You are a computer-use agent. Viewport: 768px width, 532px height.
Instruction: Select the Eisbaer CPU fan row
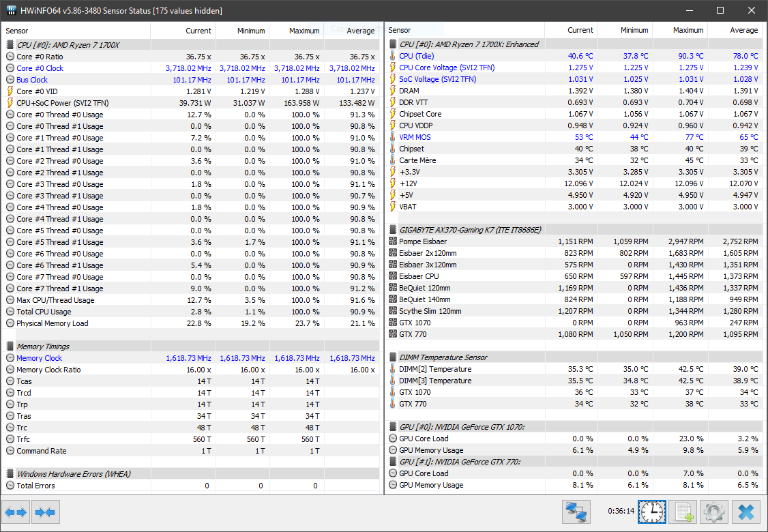click(574, 276)
